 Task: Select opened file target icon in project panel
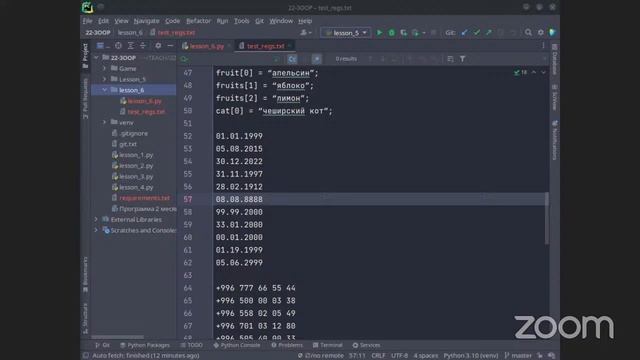(x=118, y=46)
